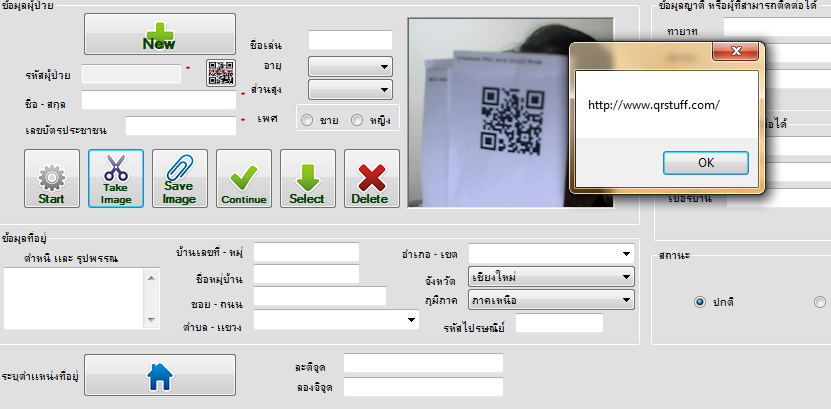Click the บ้านเลขที่ - หมู่ input field
The image size is (831, 409).
click(306, 252)
